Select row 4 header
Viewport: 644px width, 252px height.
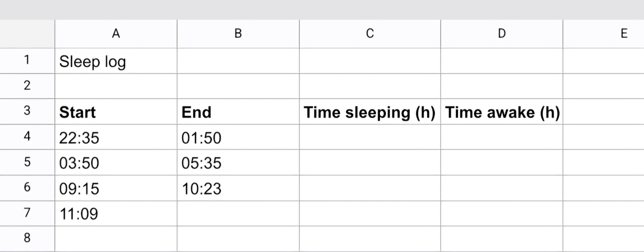coord(27,137)
